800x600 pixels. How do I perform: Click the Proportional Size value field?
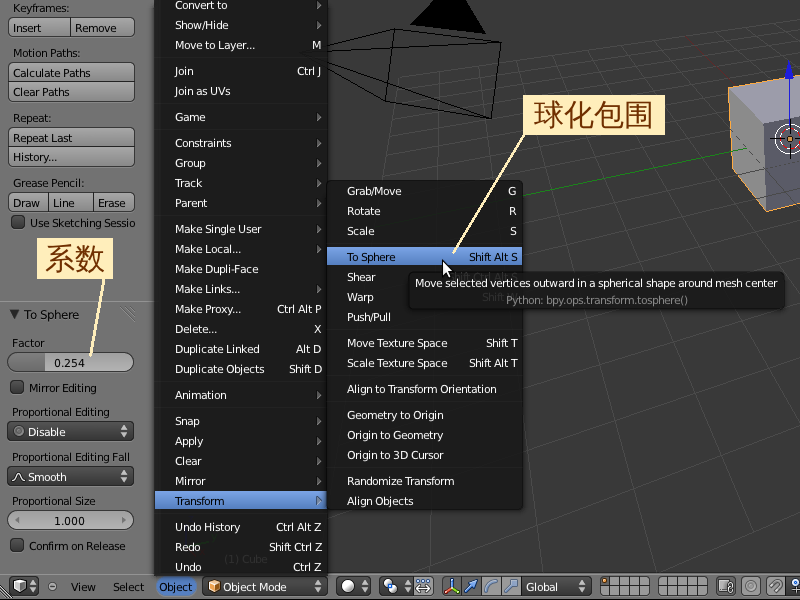pyautogui.click(x=70, y=520)
